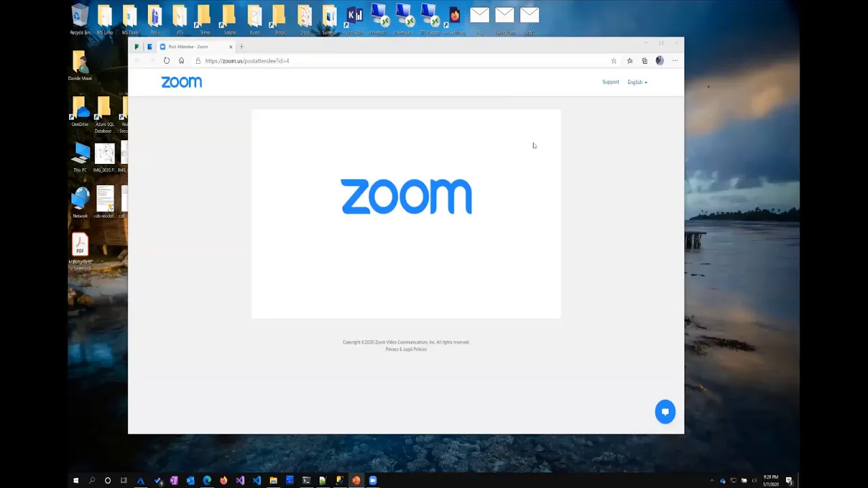Open Outlook from taskbar

click(x=191, y=481)
